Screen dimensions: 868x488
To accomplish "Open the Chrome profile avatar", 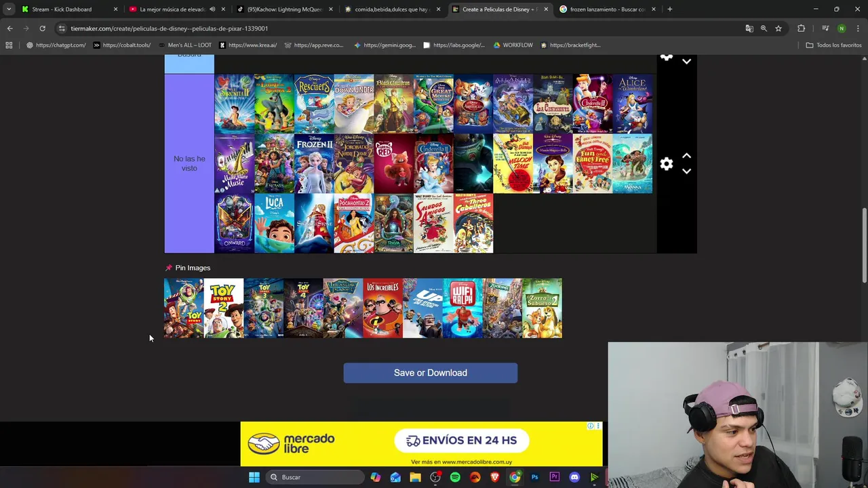I will [x=842, y=28].
